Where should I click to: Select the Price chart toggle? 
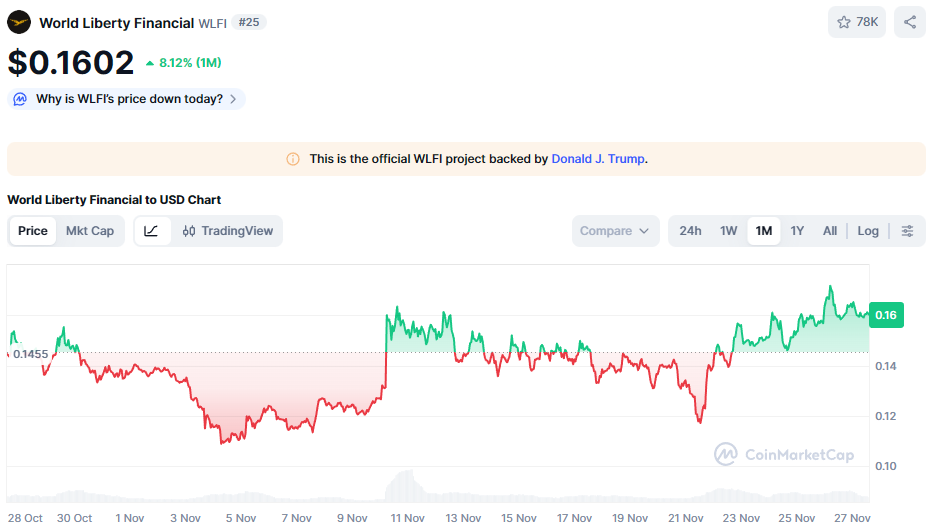pyautogui.click(x=33, y=231)
